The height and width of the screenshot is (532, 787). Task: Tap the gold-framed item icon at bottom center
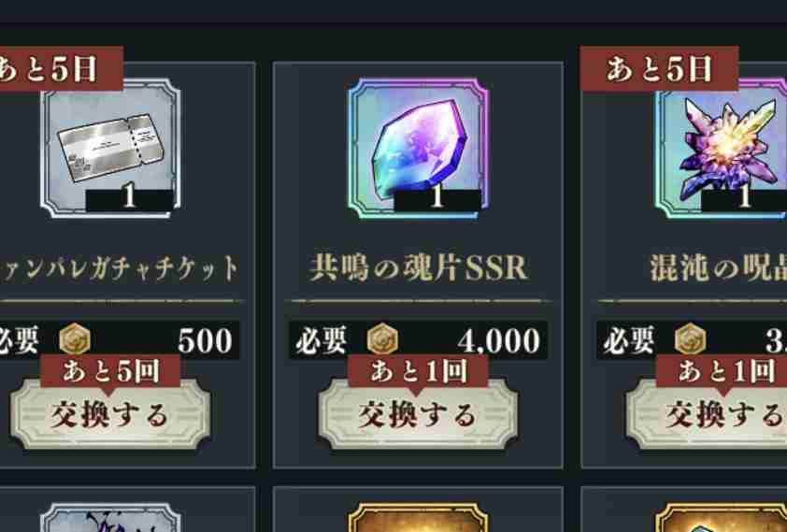pyautogui.click(x=418, y=517)
